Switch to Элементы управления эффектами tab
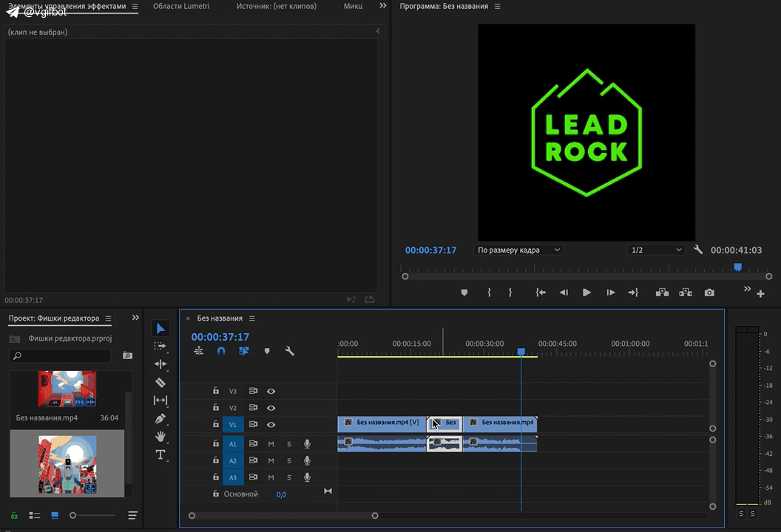 tap(67, 7)
